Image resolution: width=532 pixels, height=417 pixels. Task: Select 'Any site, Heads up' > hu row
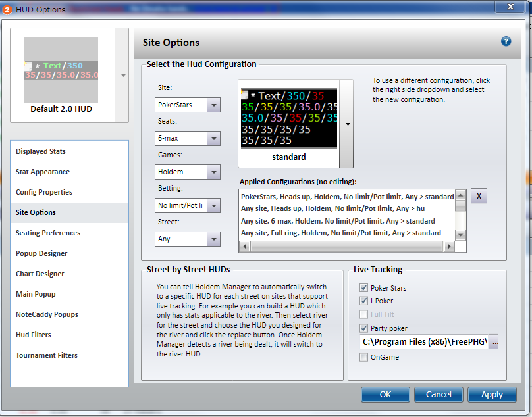pos(347,208)
